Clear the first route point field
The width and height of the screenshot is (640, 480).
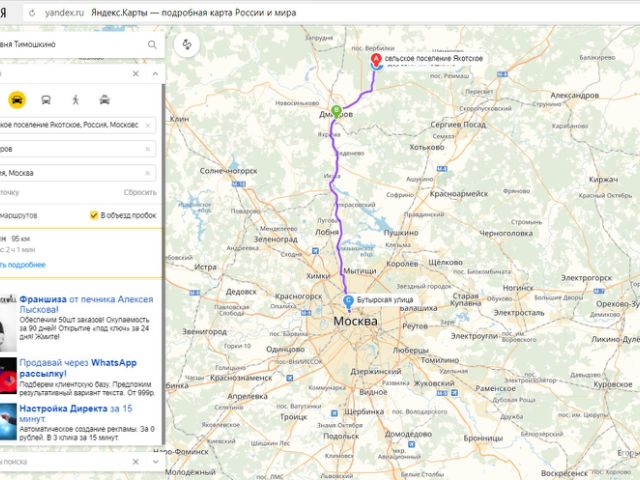[x=148, y=125]
